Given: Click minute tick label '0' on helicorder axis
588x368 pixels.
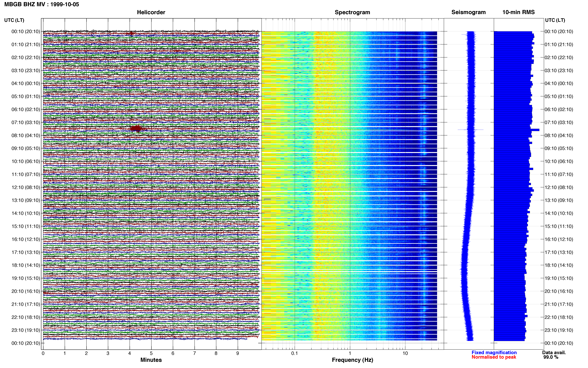Looking at the screenshot, I should pyautogui.click(x=43, y=353).
